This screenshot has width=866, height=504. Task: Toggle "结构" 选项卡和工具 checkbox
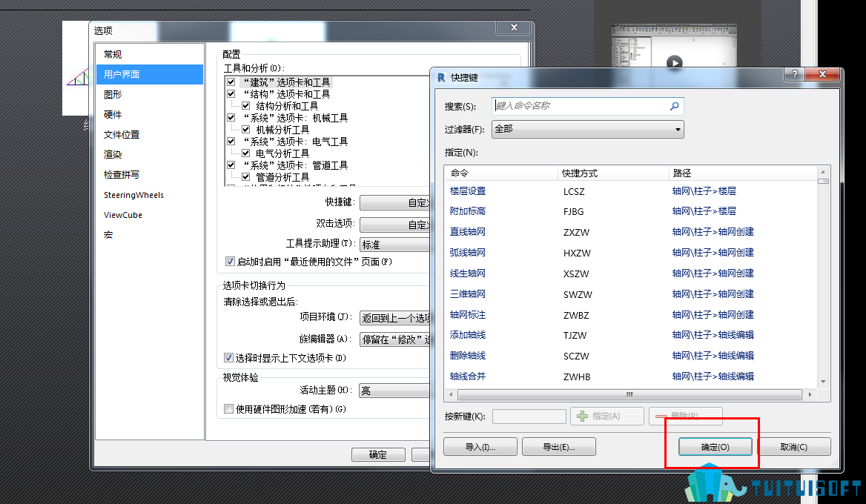(231, 94)
